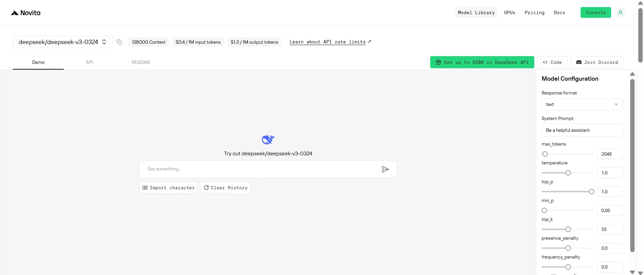The image size is (644, 275).
Task: Click the presence_penalty value field
Action: pyautogui.click(x=610, y=248)
